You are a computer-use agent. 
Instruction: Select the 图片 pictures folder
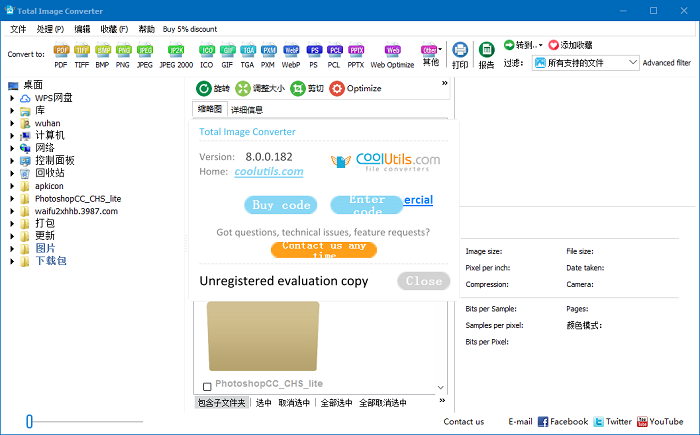coord(45,248)
